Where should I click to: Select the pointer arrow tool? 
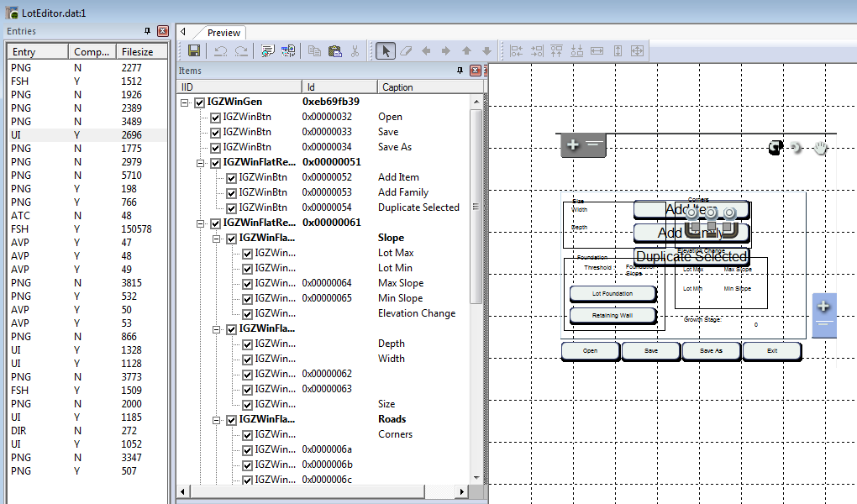pos(386,51)
